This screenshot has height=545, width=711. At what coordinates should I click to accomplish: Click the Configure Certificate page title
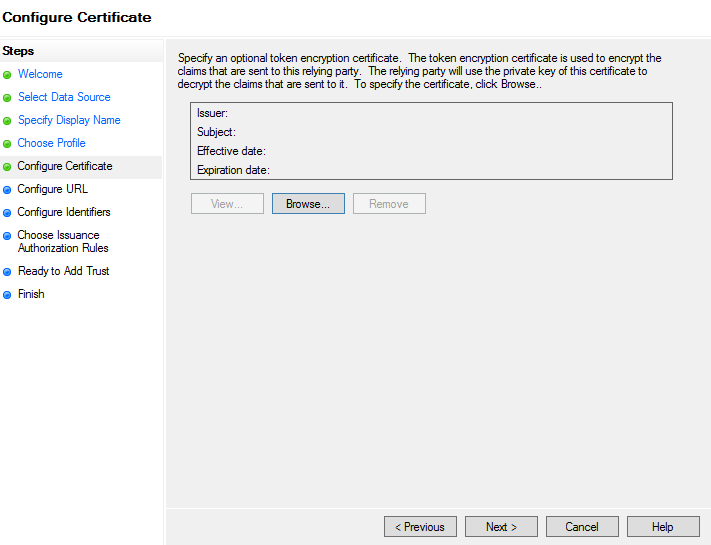(x=77, y=17)
